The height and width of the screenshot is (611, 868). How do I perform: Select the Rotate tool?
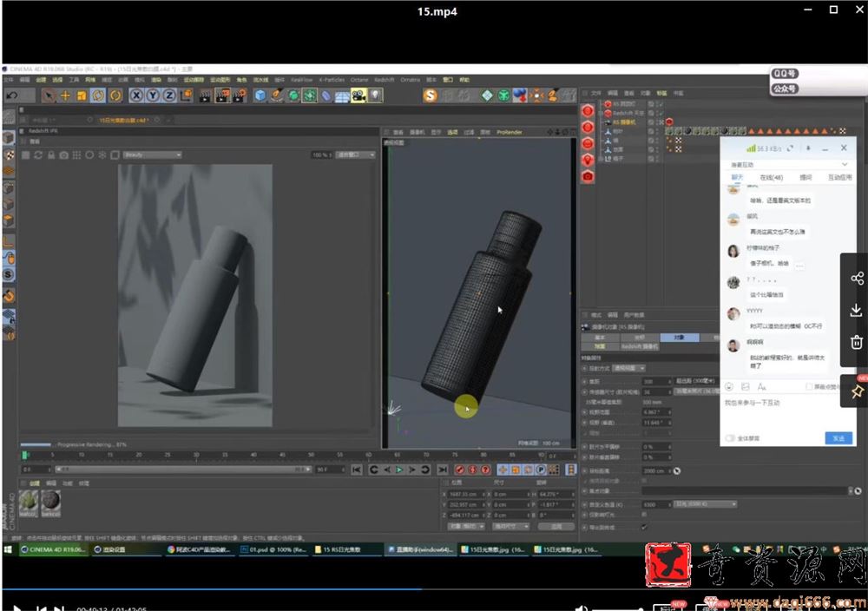pos(98,95)
